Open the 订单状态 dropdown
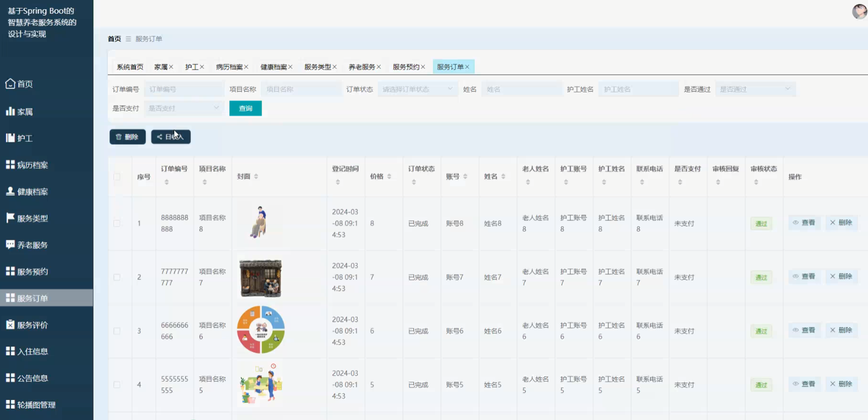Image resolution: width=868 pixels, height=420 pixels. coord(418,89)
